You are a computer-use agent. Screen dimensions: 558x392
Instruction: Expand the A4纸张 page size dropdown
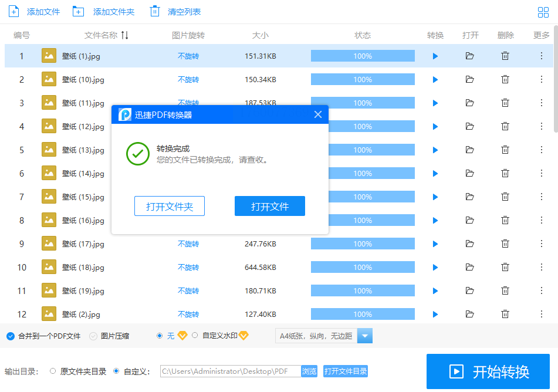tap(365, 336)
